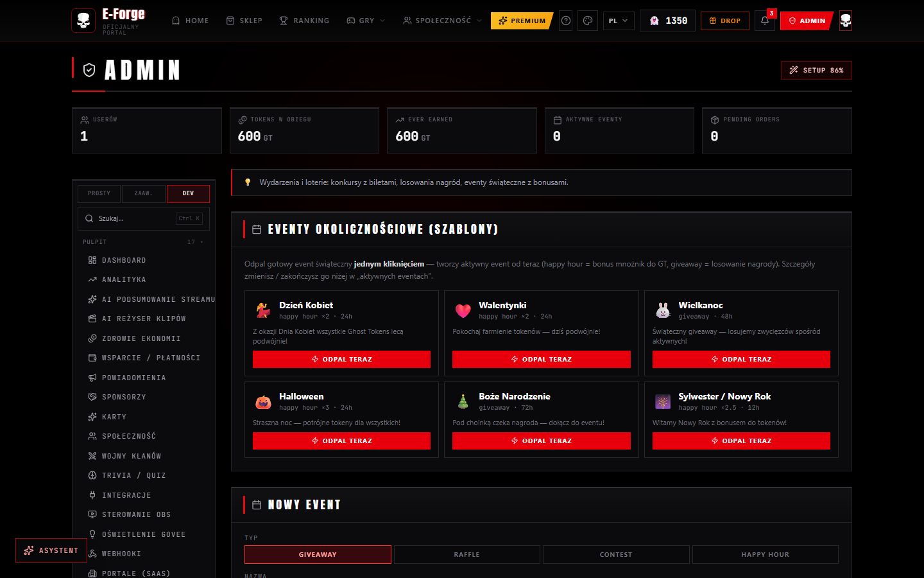Click the Premium button
Screen dimensions: 924x578
(522, 21)
